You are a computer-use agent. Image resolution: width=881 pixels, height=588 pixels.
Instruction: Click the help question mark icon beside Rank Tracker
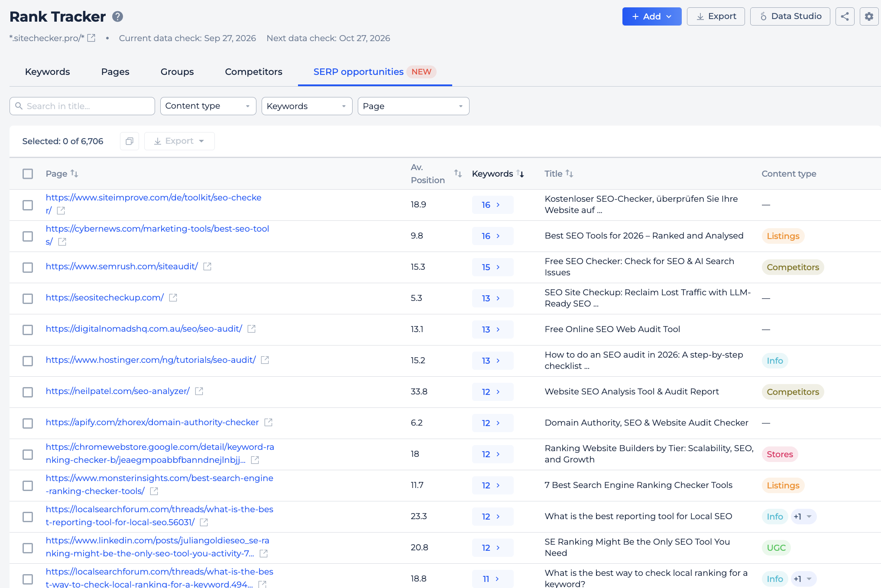(x=117, y=16)
